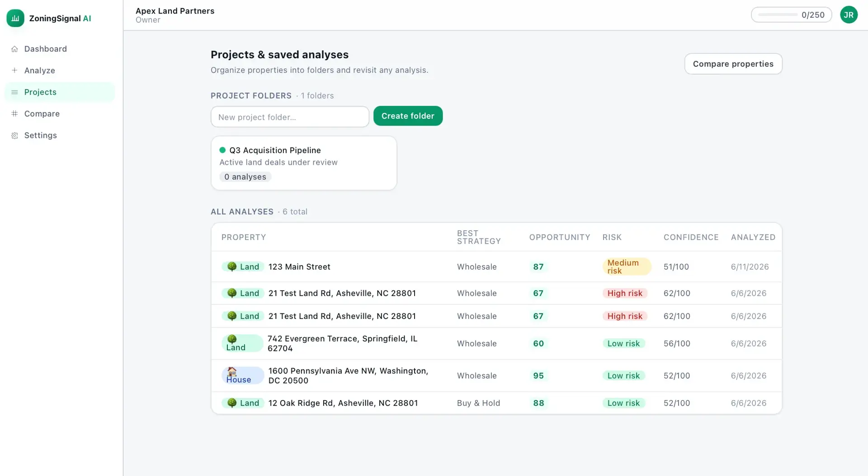This screenshot has width=868, height=476.
Task: Open 1600 Pennsylvania Ave NW analysis
Action: pos(348,376)
